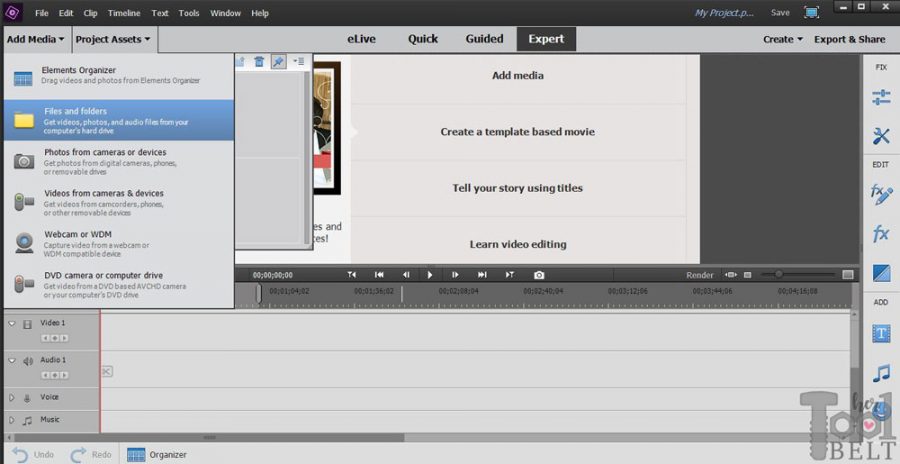
Task: Open the Effects fx icon
Action: click(x=881, y=233)
